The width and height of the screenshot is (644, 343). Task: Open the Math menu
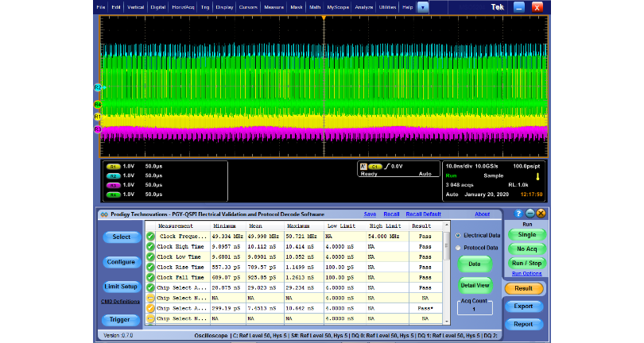click(x=315, y=7)
